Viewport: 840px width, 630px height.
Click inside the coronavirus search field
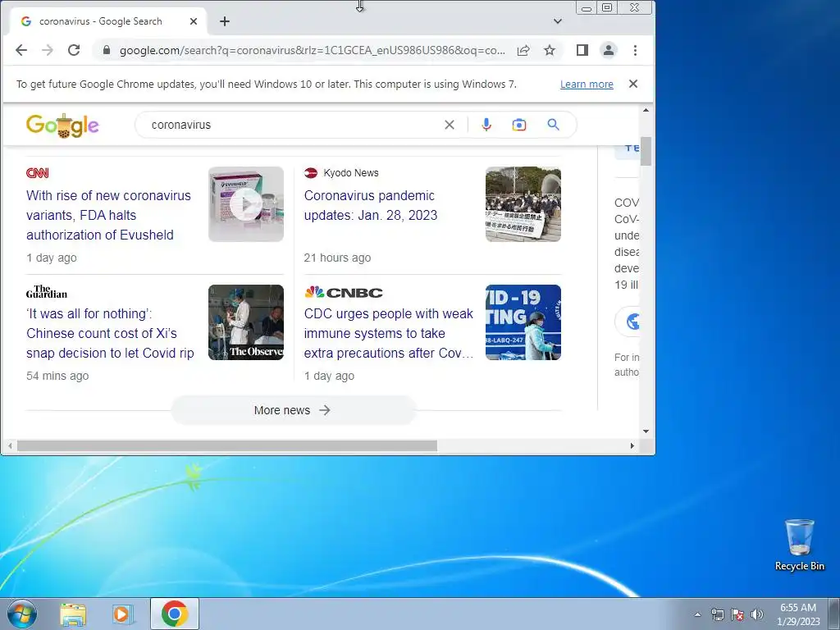point(292,125)
